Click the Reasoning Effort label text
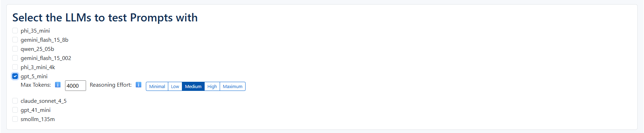644x133 pixels. [111, 85]
